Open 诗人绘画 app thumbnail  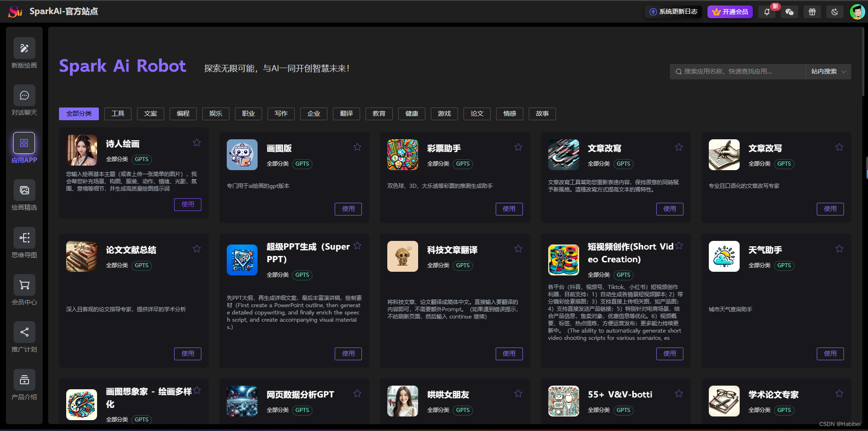82,150
